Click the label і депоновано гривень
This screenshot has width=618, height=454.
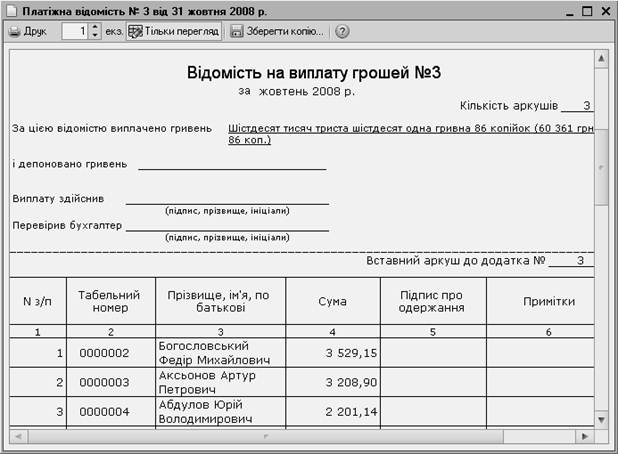pos(69,164)
